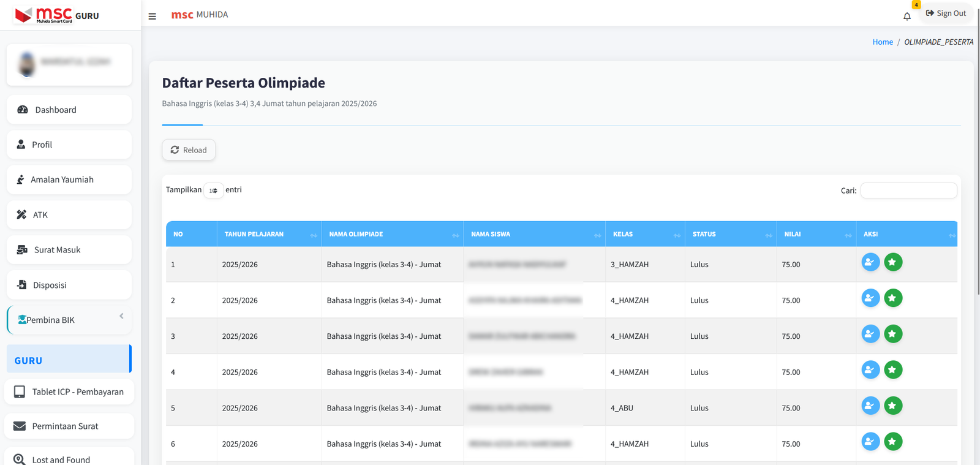Viewport: 980px width, 465px height.
Task: Click Pembina BIK chevron arrow
Action: click(x=121, y=316)
